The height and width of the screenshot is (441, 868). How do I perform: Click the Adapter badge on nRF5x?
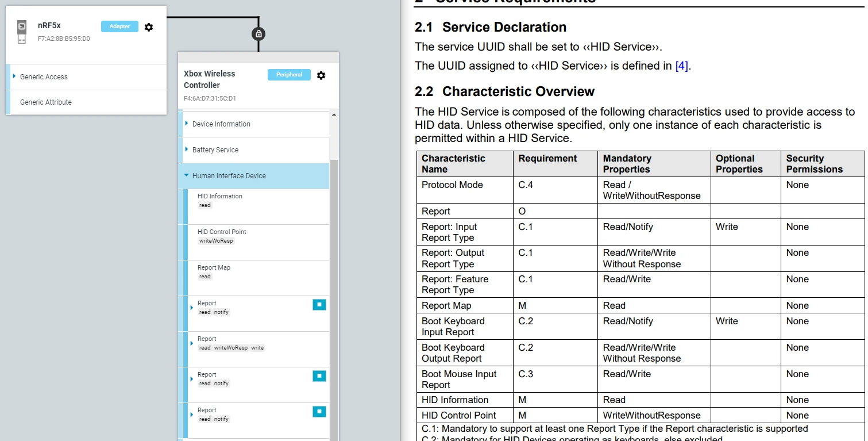[119, 26]
